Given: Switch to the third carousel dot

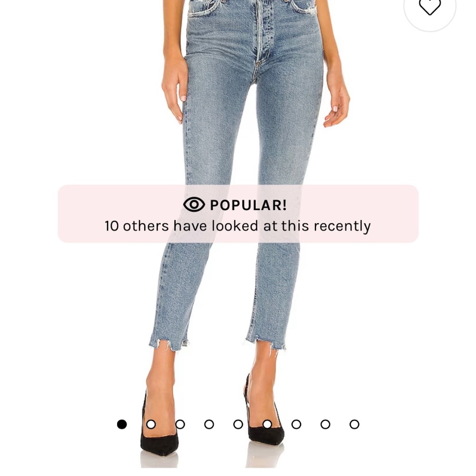Looking at the screenshot, I should pos(180,424).
